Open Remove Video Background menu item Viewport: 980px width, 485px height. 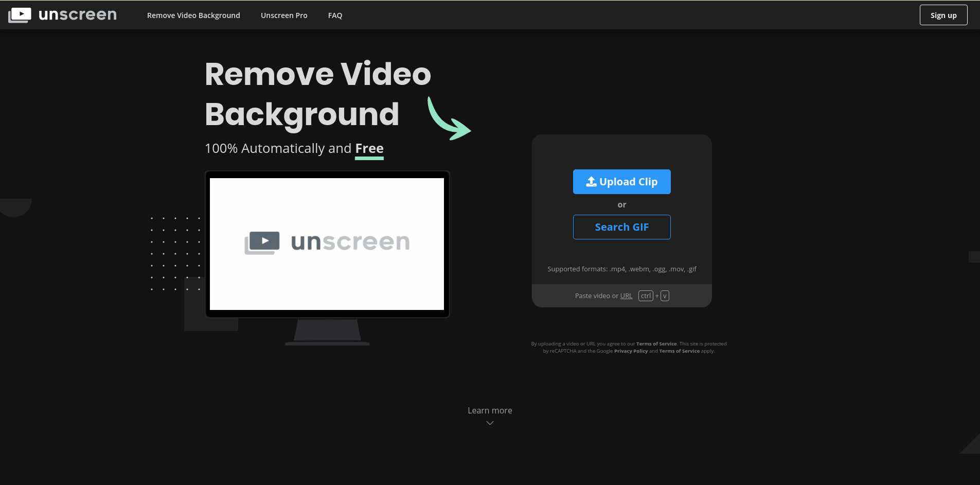[193, 15]
